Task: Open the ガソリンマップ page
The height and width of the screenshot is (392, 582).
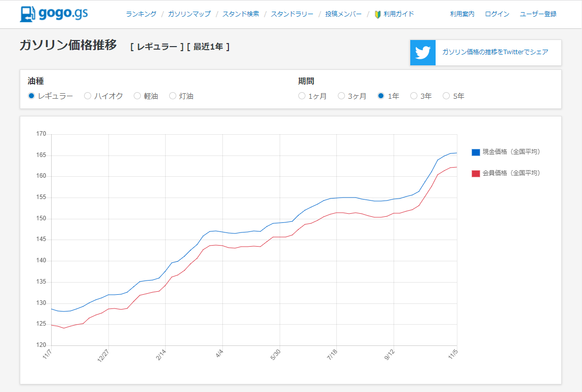Action: pyautogui.click(x=189, y=14)
